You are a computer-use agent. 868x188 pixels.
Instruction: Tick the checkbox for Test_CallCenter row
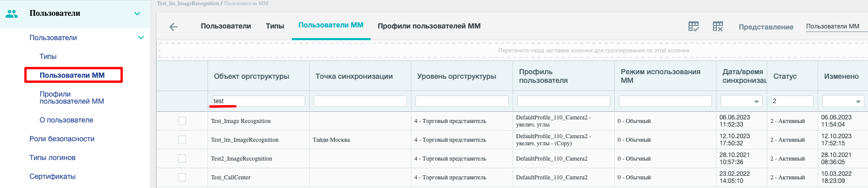(x=182, y=177)
